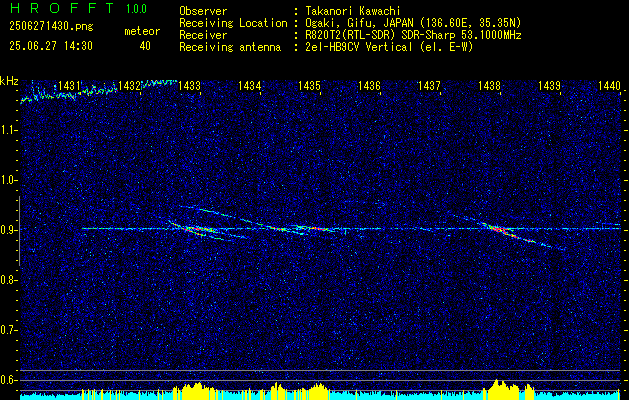Click the Receiver label
The image size is (629, 400).
[203, 36]
